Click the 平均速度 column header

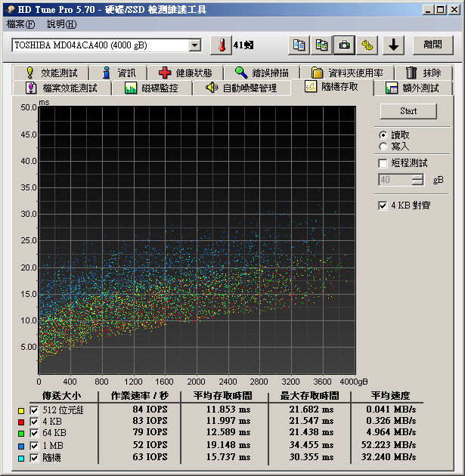390,396
